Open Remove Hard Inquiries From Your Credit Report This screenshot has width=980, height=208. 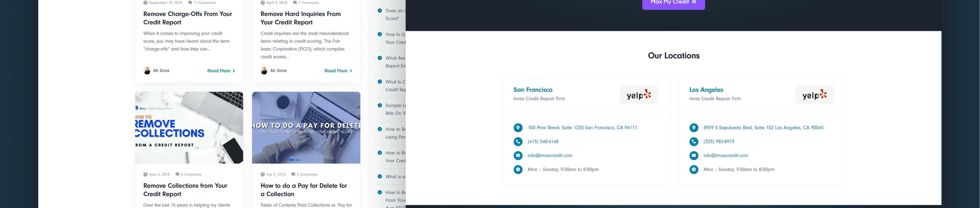pos(301,18)
